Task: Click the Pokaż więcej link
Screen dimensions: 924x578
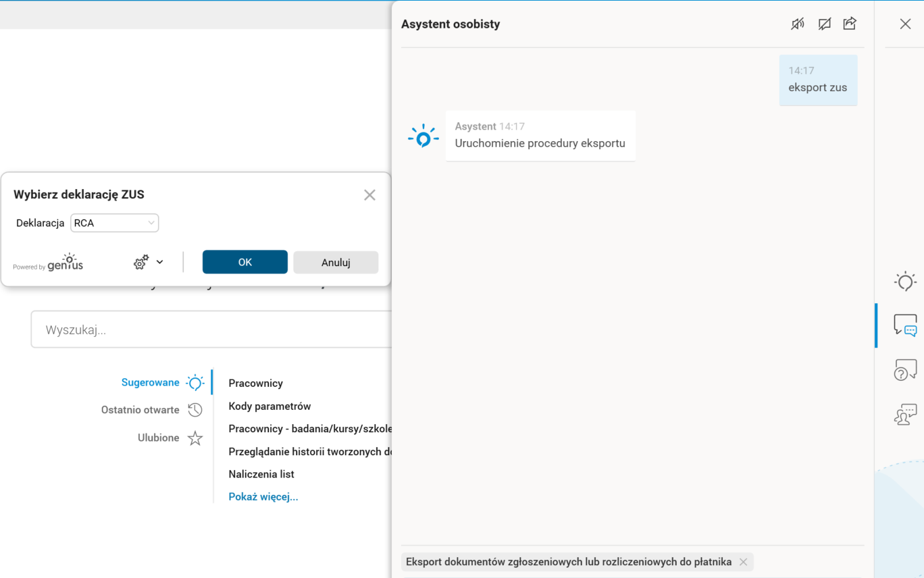Action: point(263,497)
